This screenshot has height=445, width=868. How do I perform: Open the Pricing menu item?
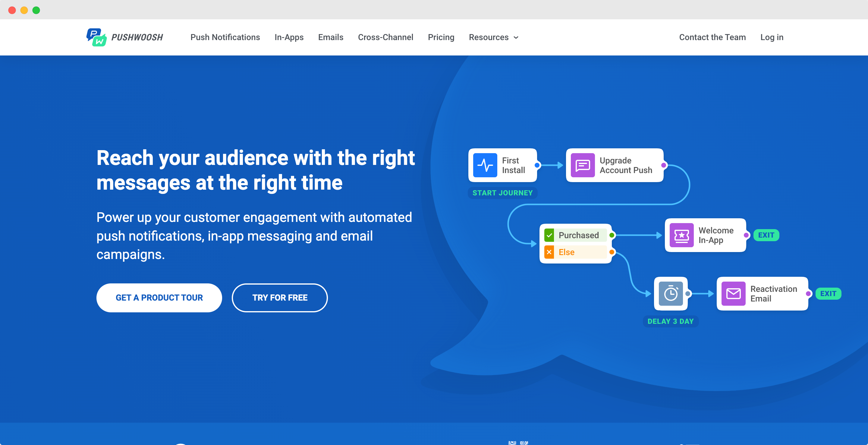[441, 37]
